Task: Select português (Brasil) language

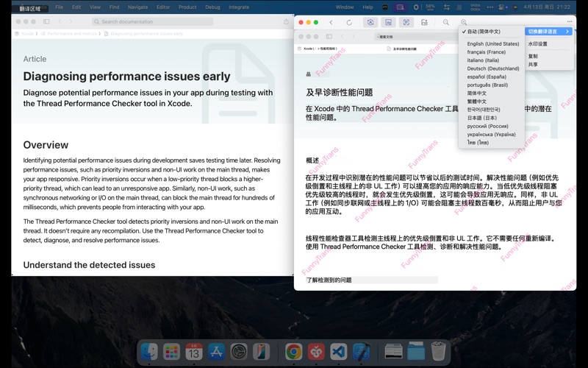Action: coord(487,85)
